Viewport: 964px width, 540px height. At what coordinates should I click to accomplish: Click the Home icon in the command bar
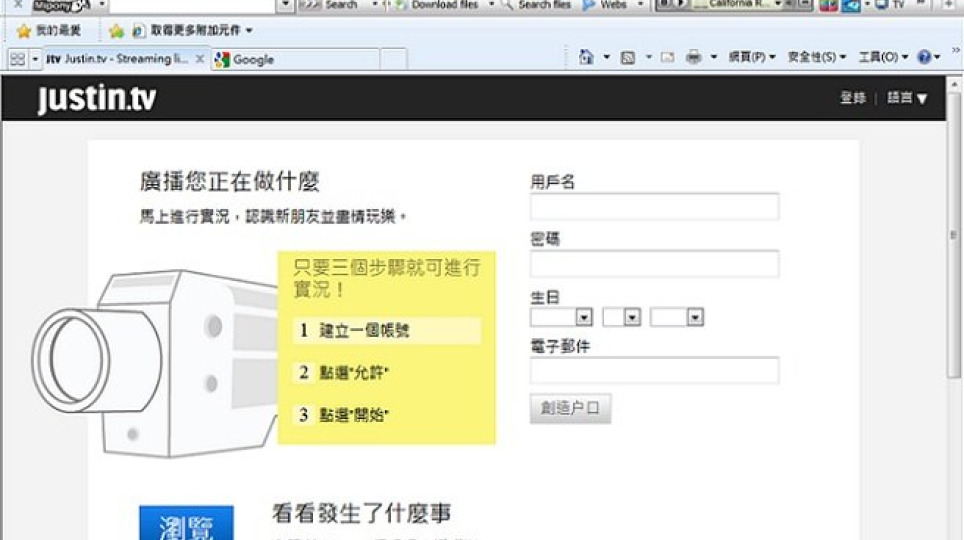click(x=586, y=58)
